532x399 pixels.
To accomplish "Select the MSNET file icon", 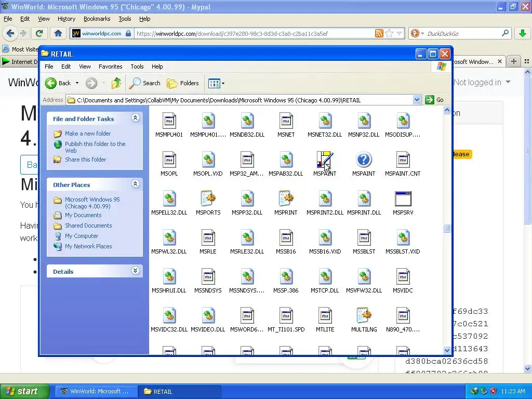I will point(286,121).
